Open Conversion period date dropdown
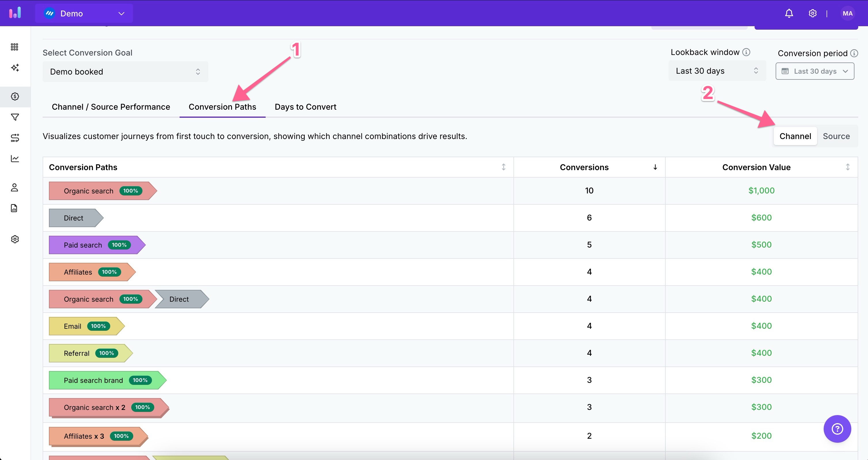Viewport: 868px width, 460px height. click(x=814, y=71)
